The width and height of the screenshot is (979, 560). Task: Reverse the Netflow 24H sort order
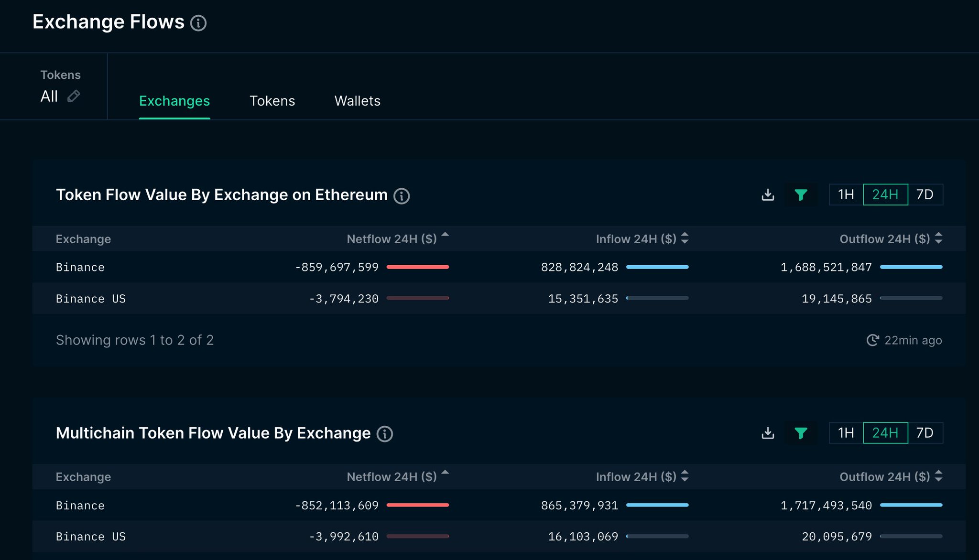(446, 236)
